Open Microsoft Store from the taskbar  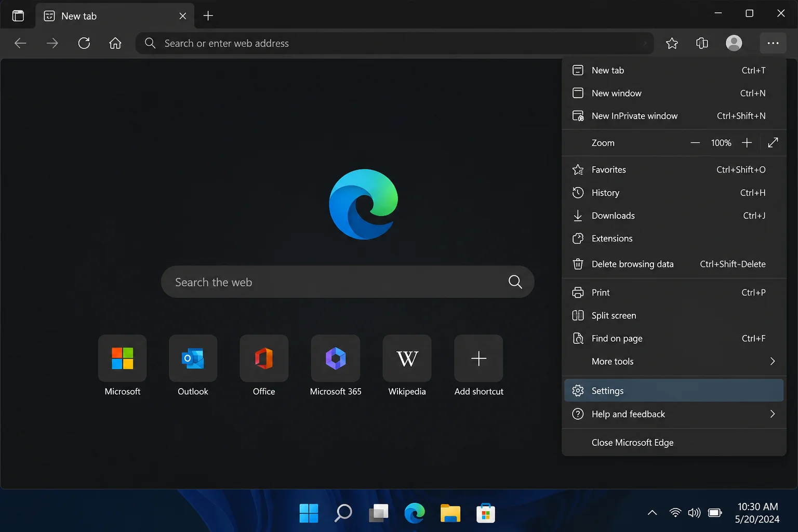(486, 513)
